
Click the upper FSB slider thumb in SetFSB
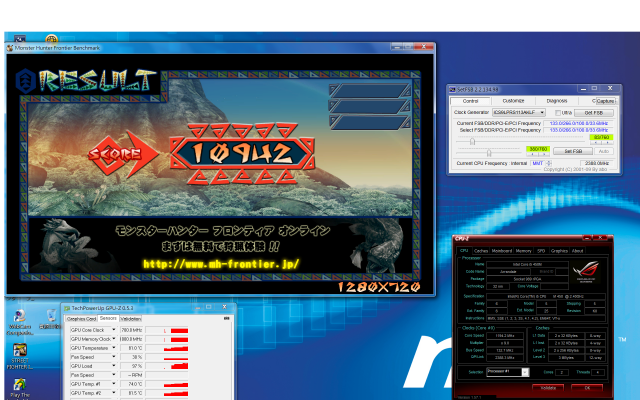[472, 142]
